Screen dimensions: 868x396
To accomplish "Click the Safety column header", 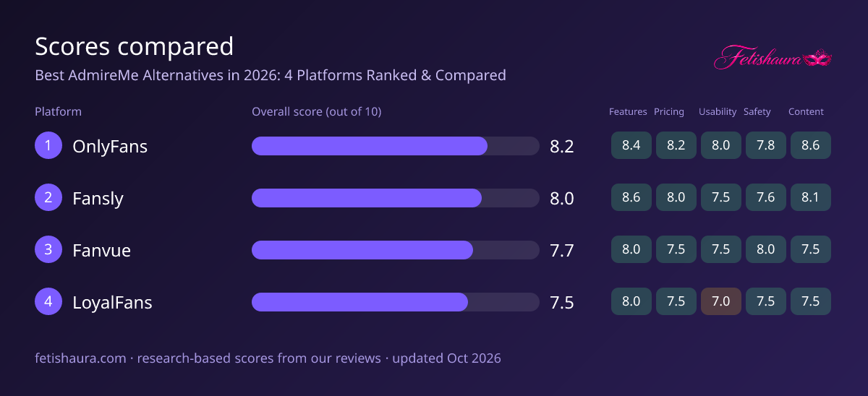I will pos(757,112).
